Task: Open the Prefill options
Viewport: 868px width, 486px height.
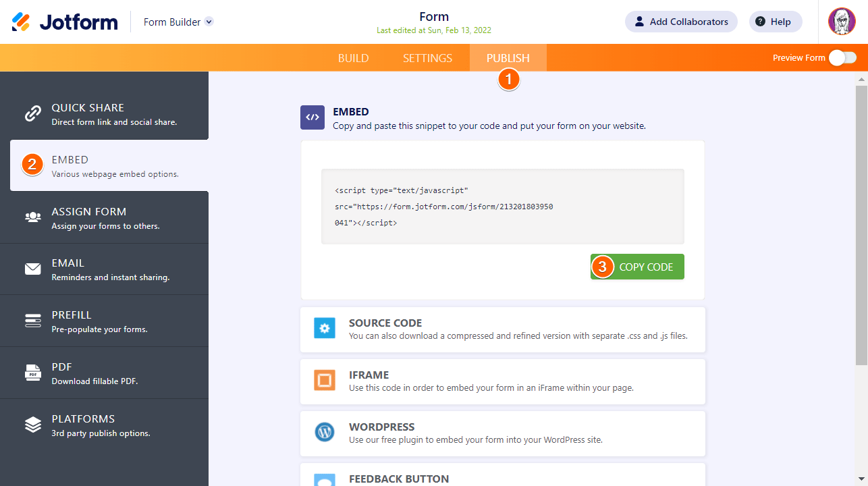Action: (x=104, y=321)
